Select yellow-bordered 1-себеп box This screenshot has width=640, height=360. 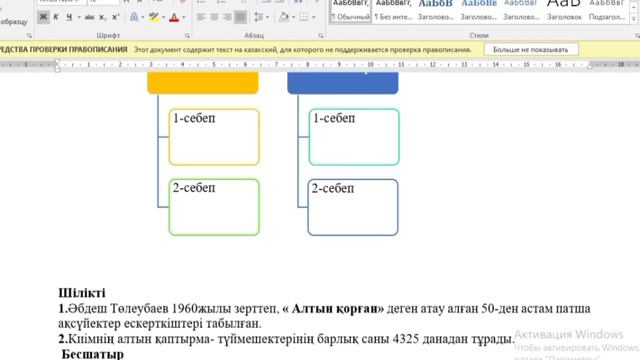214,137
